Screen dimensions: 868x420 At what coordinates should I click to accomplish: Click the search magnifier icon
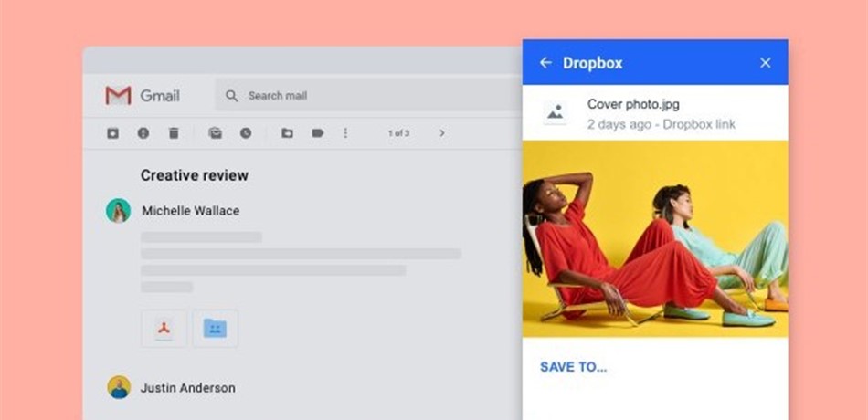pyautogui.click(x=232, y=96)
